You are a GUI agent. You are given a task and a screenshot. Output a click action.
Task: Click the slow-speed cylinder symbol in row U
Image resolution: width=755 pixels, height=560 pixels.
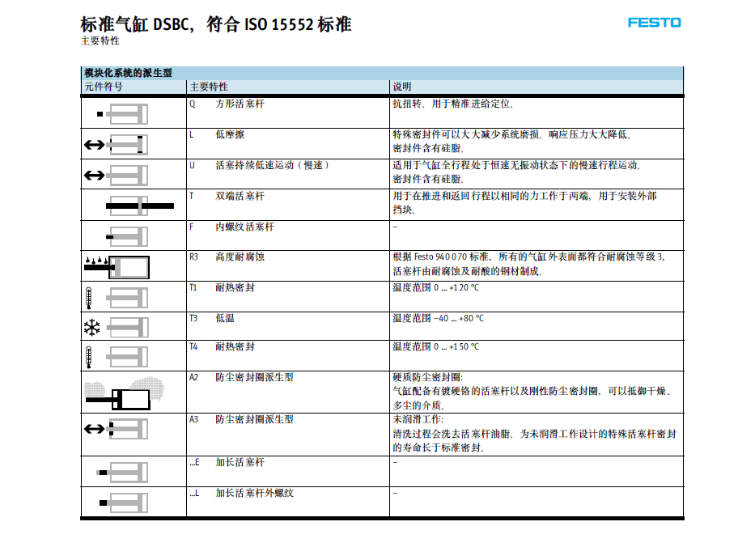click(116, 176)
